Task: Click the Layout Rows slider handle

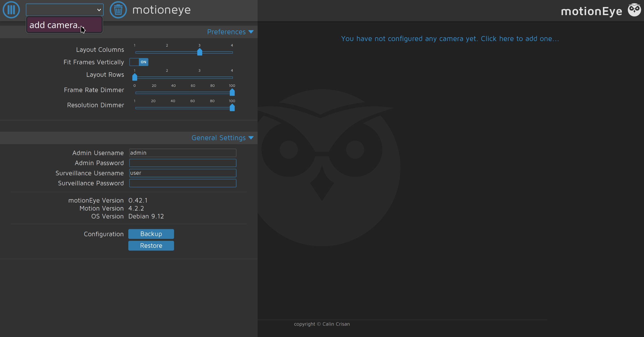Action: coord(135,77)
